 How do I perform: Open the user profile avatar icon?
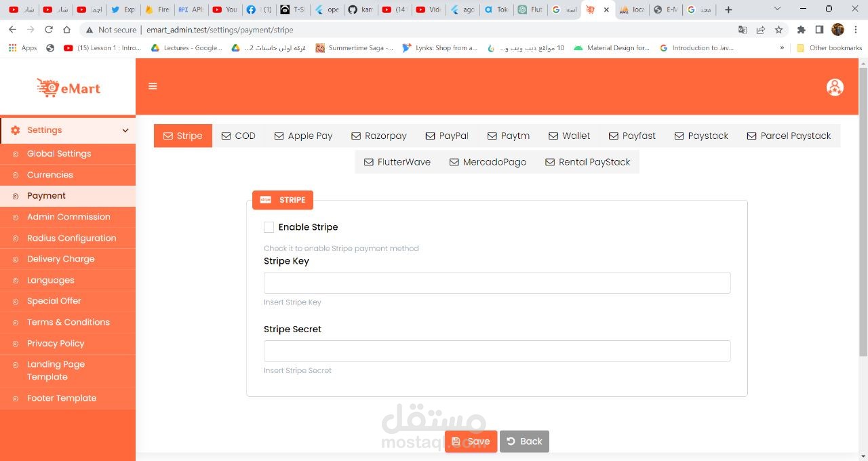click(x=835, y=87)
